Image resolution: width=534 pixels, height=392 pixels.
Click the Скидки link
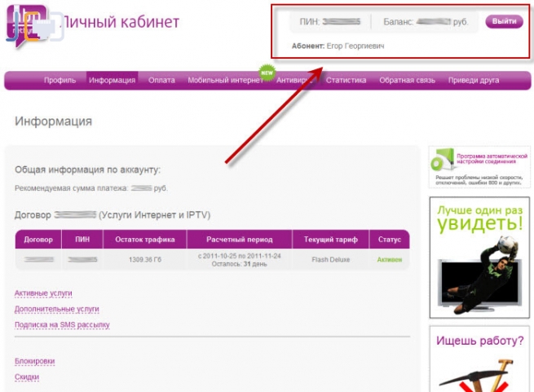pyautogui.click(x=27, y=377)
